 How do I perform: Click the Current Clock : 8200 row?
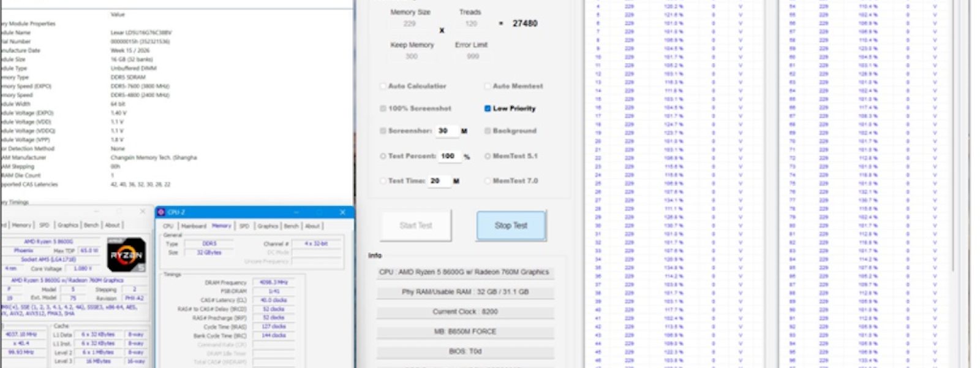click(464, 312)
